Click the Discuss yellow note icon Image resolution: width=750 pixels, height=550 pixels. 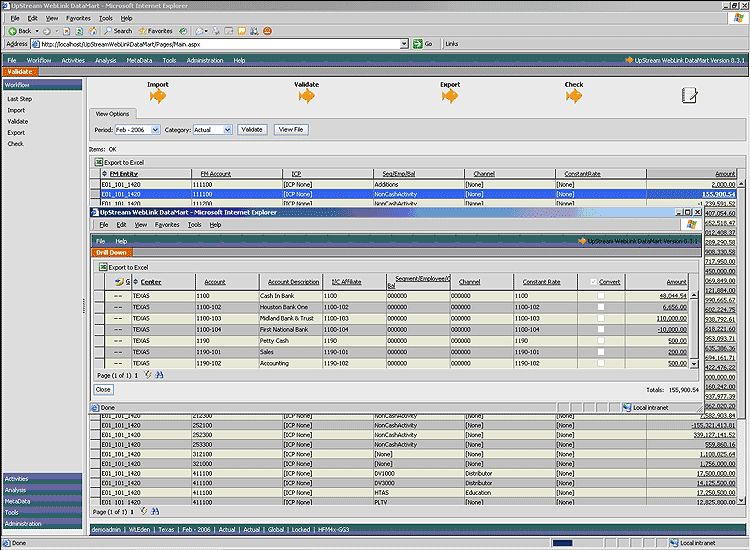(242, 31)
